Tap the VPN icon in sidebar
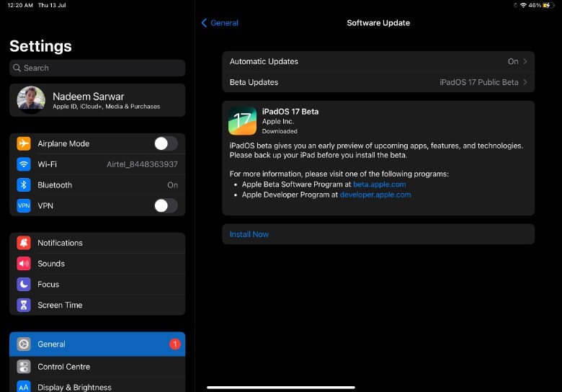This screenshot has width=562, height=392. tap(24, 206)
